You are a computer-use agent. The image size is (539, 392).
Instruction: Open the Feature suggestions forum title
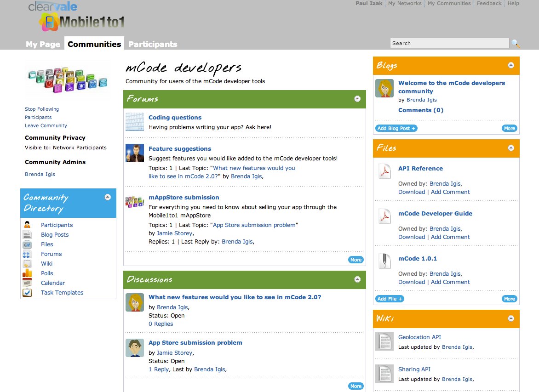pyautogui.click(x=180, y=149)
